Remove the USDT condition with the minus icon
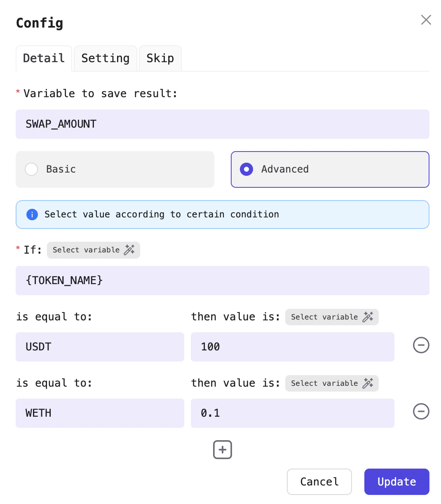Image resolution: width=441 pixels, height=504 pixels. 421,345
